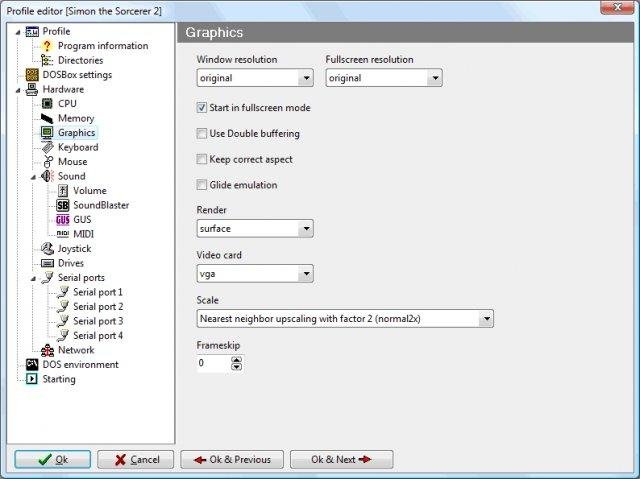Click the Network icon

tap(47, 350)
